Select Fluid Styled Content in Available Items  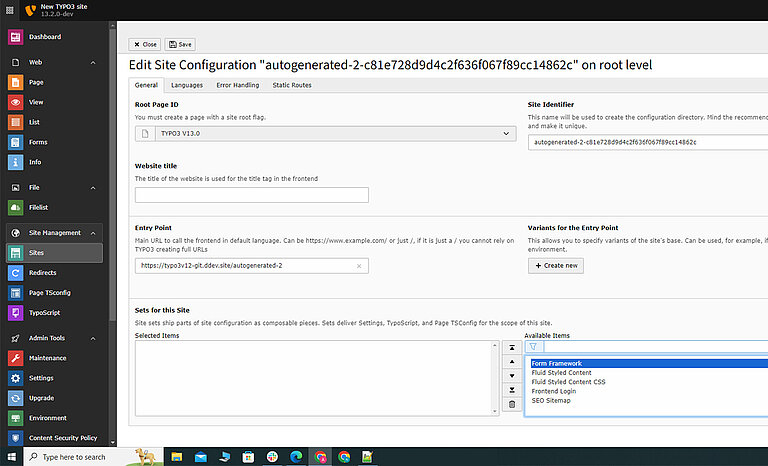561,373
